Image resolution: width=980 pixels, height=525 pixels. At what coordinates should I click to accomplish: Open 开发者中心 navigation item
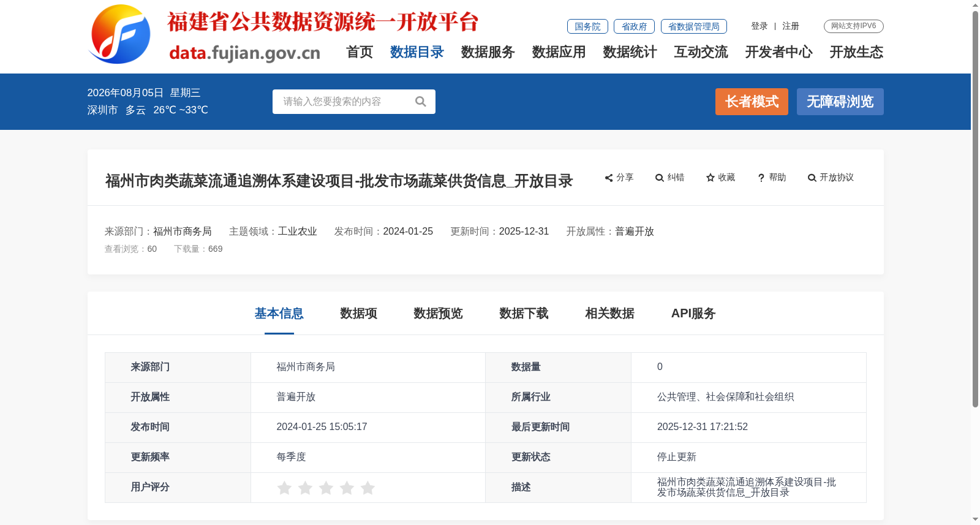click(779, 52)
